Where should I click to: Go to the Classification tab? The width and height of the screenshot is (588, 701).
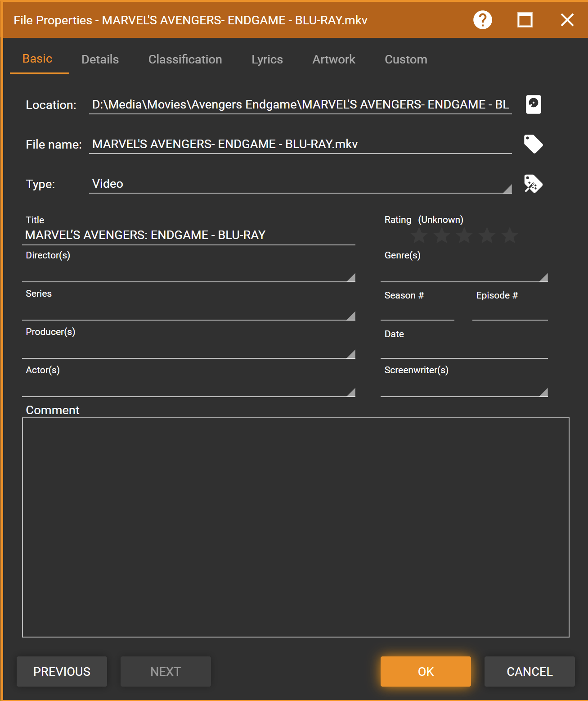tap(185, 59)
